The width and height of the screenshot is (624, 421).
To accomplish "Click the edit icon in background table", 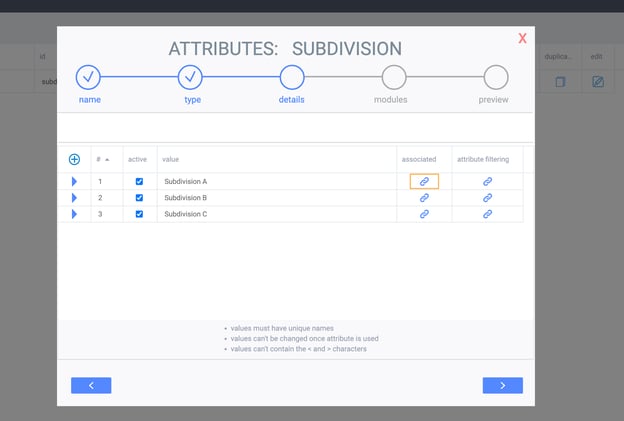I will coord(597,82).
